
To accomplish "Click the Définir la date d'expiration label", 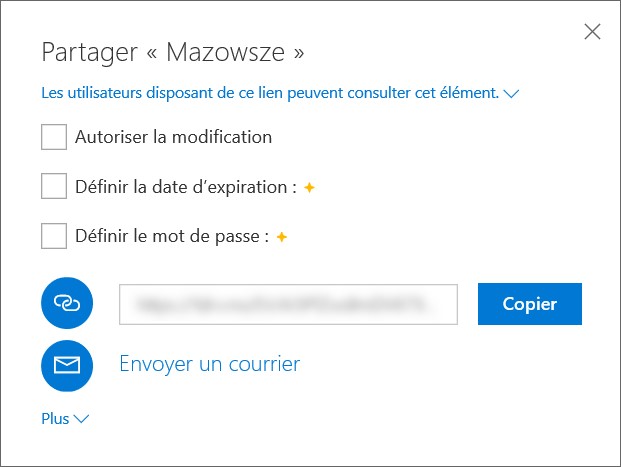I will tap(186, 187).
